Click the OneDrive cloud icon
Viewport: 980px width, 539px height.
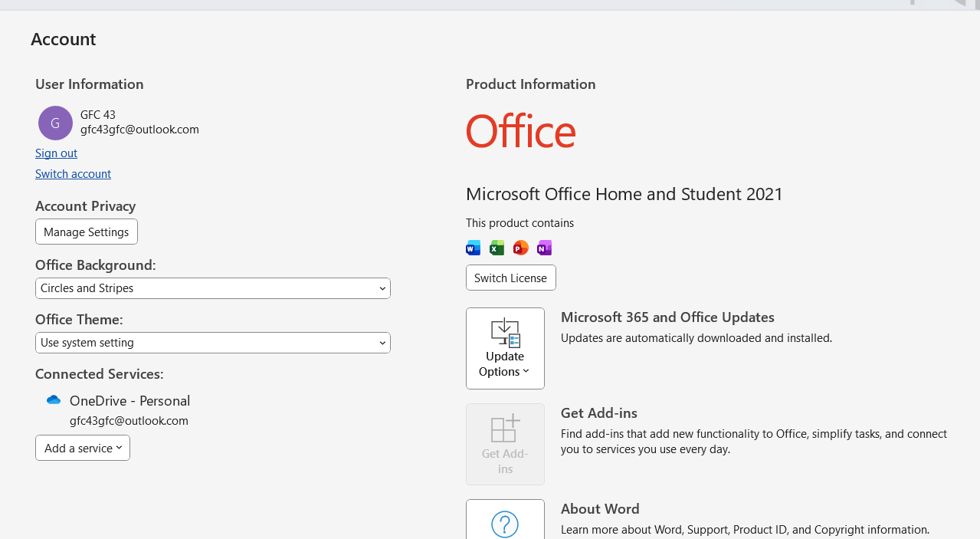click(54, 400)
